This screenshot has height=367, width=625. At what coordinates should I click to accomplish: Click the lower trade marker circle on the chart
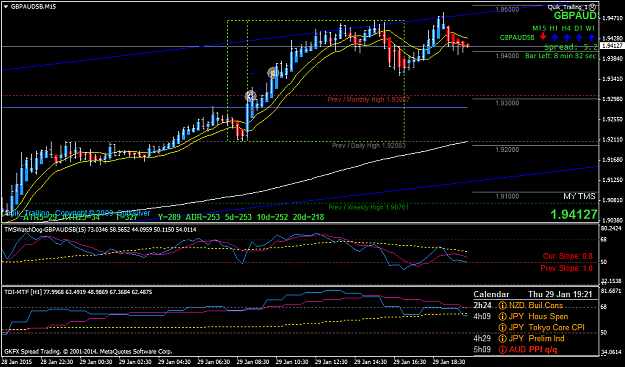pyautogui.click(x=250, y=96)
